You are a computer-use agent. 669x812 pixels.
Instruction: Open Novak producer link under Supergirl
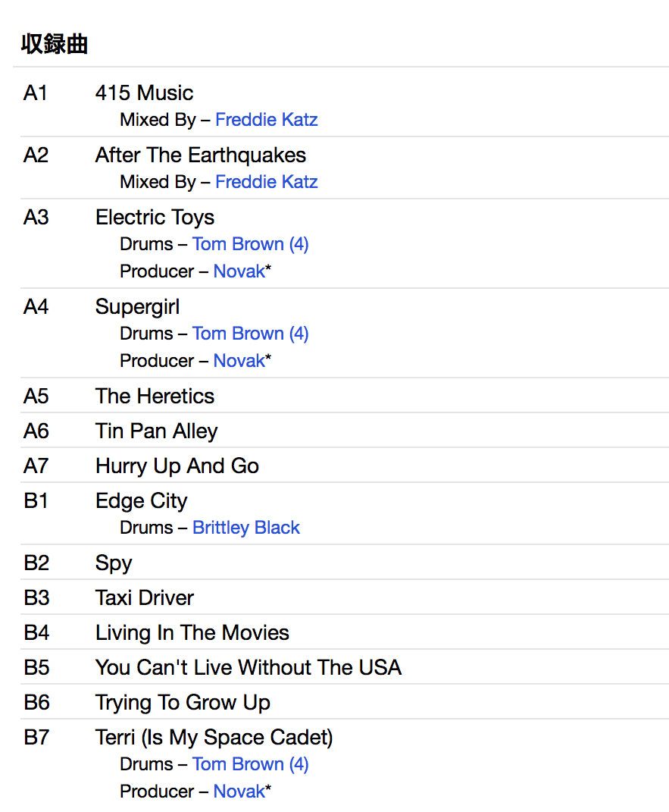click(239, 361)
